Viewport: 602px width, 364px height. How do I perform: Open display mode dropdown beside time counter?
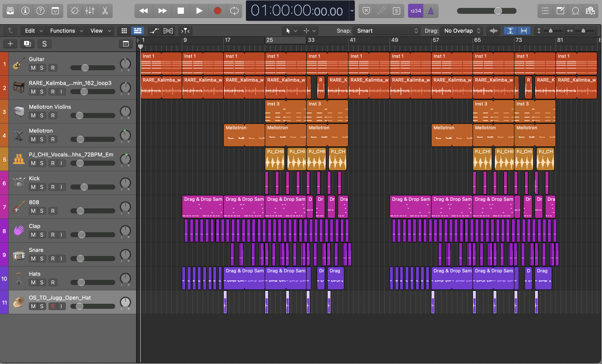coord(352,11)
